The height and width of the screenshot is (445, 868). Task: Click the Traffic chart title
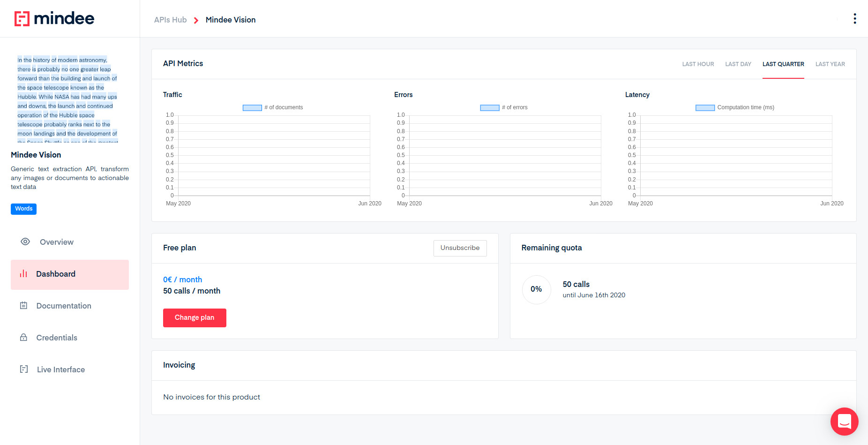click(x=172, y=95)
